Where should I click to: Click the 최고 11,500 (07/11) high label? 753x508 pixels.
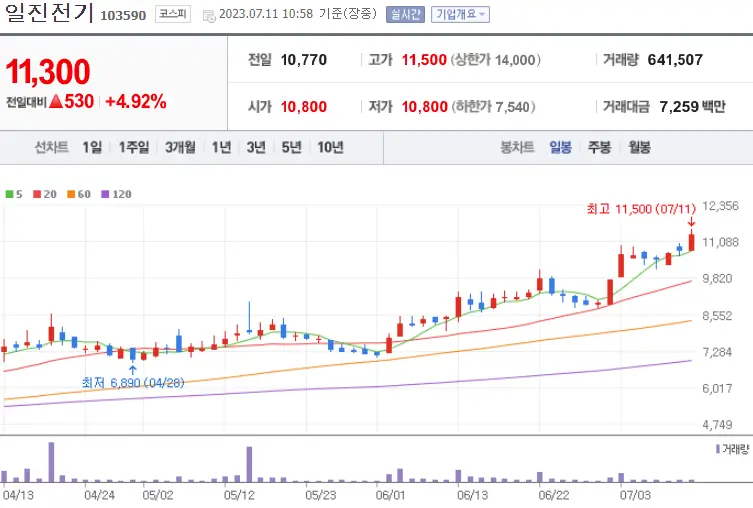[x=641, y=209]
